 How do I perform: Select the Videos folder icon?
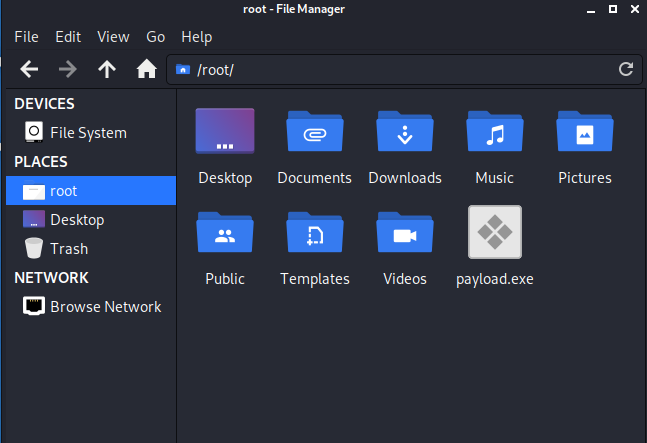(x=404, y=234)
